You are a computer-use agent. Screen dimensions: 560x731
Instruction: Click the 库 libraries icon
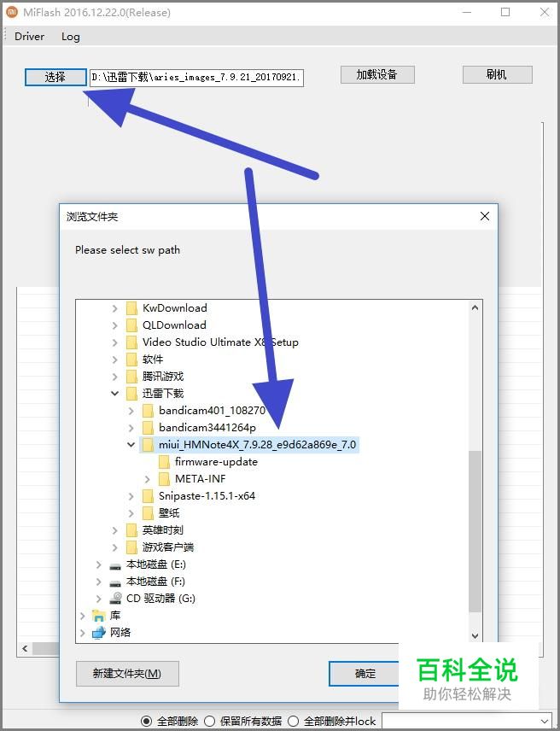pyautogui.click(x=99, y=616)
